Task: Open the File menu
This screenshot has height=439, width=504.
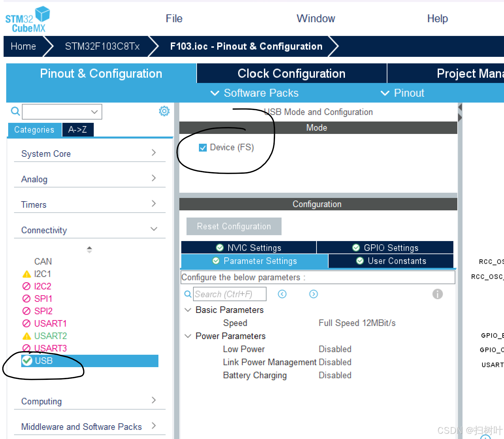Action: 174,19
